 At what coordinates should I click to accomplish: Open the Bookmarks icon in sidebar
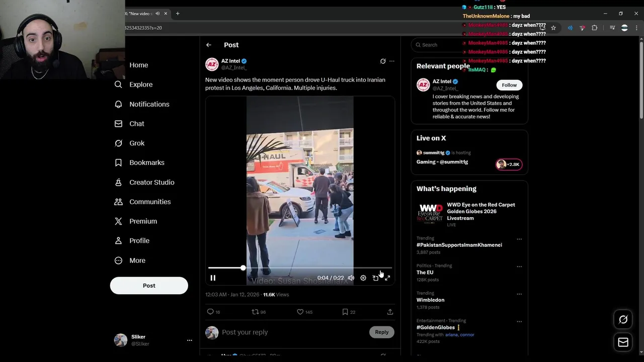(x=118, y=162)
